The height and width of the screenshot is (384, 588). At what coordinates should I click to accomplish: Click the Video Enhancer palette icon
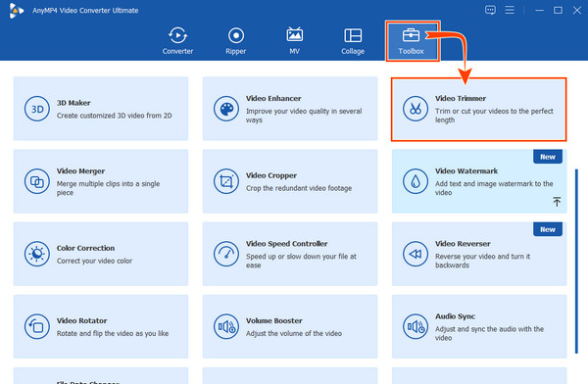[x=226, y=109]
